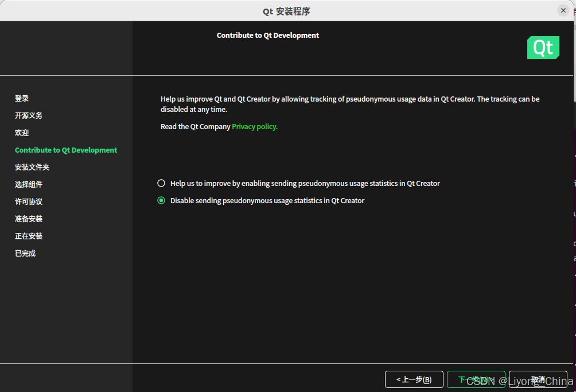Select the 开源义务 step in the sidebar
576x392 pixels.
tap(29, 115)
